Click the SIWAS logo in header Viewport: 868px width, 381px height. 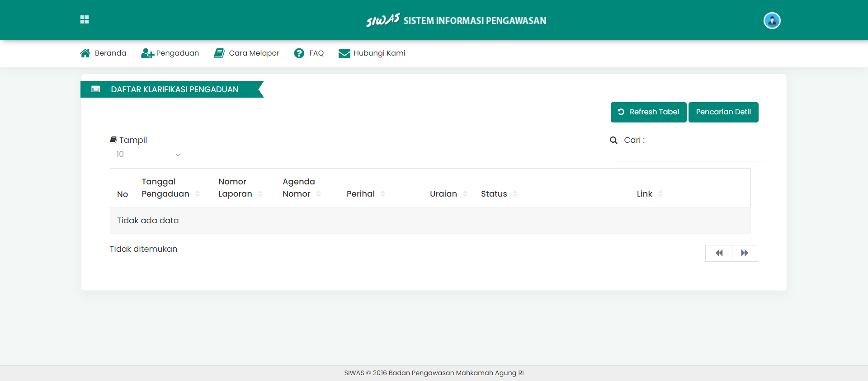click(383, 20)
